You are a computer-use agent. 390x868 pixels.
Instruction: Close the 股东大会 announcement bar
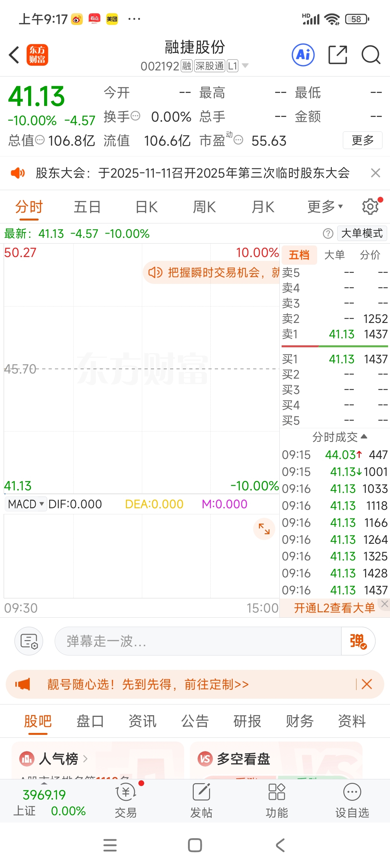tap(376, 173)
